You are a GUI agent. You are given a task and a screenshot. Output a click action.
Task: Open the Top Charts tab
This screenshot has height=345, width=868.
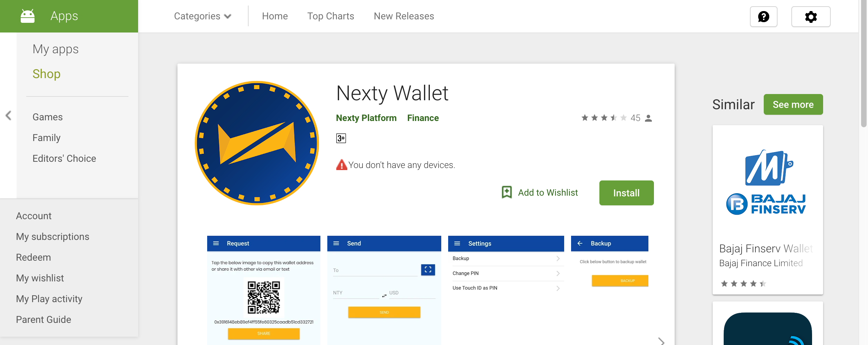pyautogui.click(x=331, y=16)
